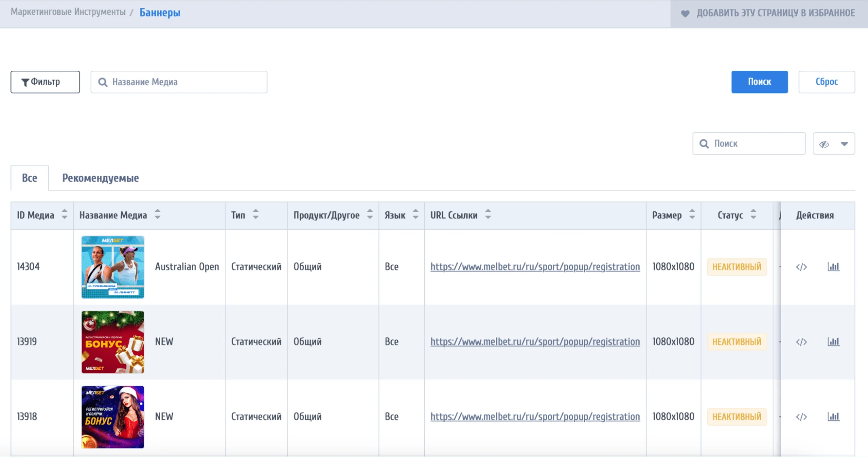
Task: Open statistics chart for banner 13919
Action: pos(833,342)
